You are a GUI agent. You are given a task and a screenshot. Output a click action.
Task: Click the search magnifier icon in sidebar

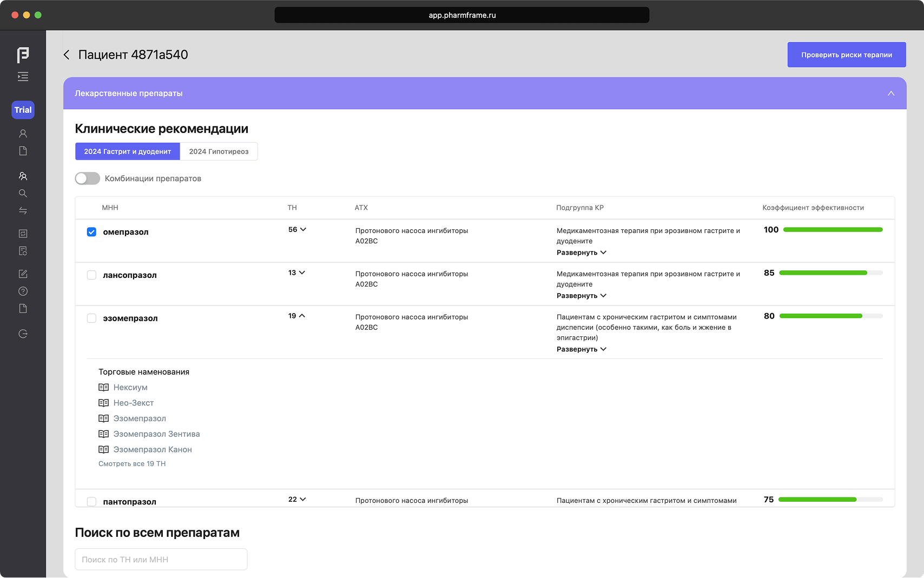pos(23,194)
